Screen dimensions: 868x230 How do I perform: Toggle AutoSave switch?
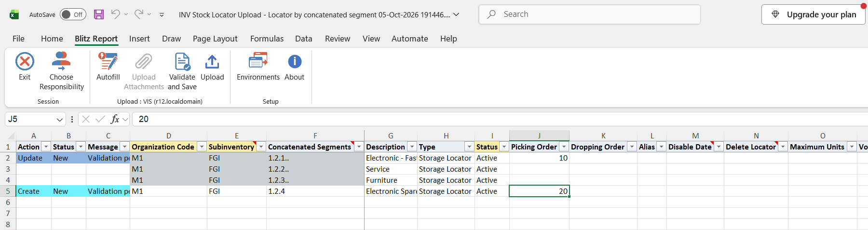pos(73,14)
